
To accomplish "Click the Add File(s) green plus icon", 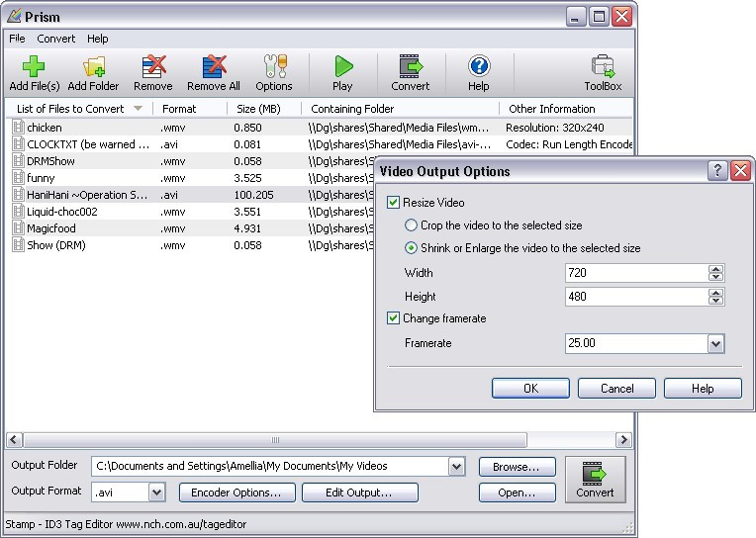I will 34,66.
